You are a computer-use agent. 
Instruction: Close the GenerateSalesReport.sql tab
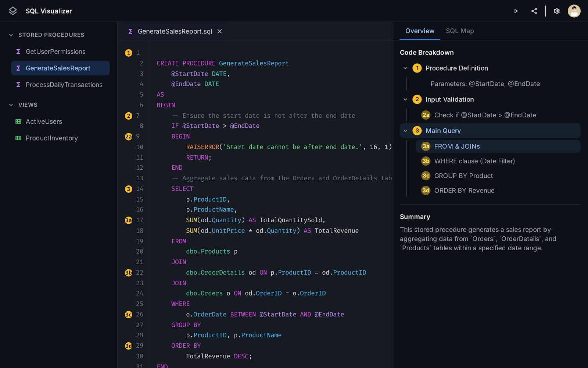tap(219, 31)
